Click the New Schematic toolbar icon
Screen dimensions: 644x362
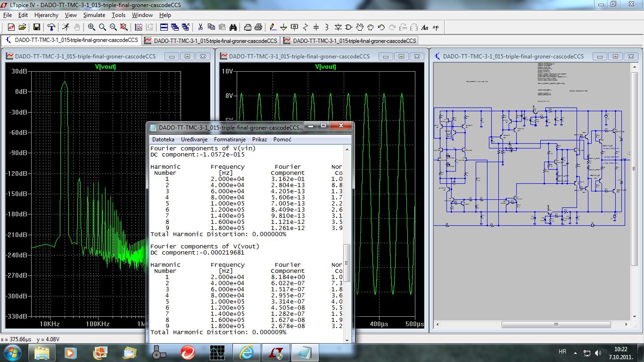point(11,27)
